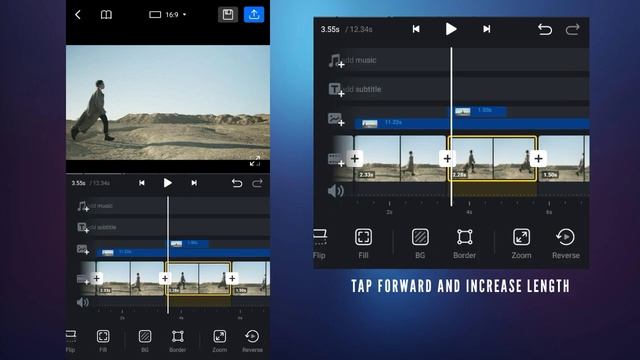
Task: Tap the back arrow in phone screen
Action: 78,15
